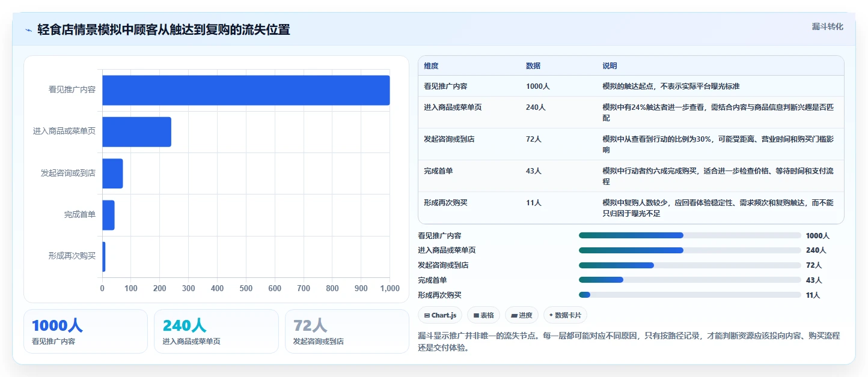This screenshot has width=868, height=377.
Task: Click the x-axis tick 1,000
Action: (390, 289)
